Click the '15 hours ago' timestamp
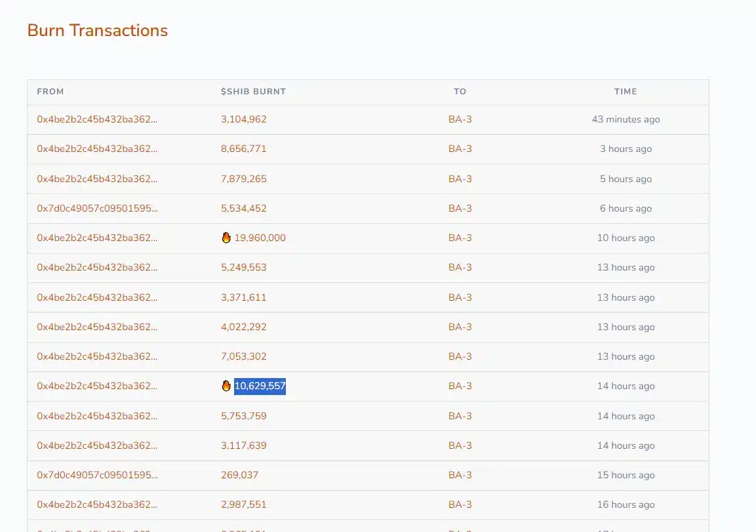 [x=626, y=474]
